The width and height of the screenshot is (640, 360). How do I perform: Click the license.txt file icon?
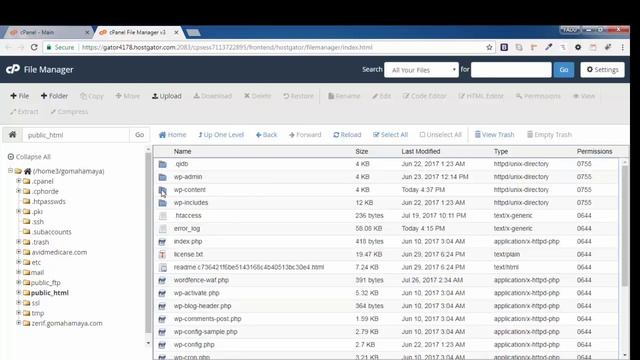162,254
